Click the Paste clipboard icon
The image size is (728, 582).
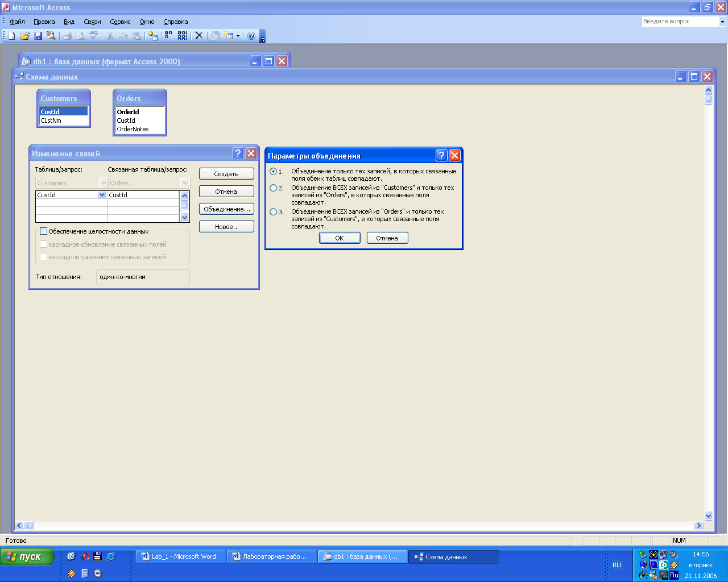click(136, 35)
